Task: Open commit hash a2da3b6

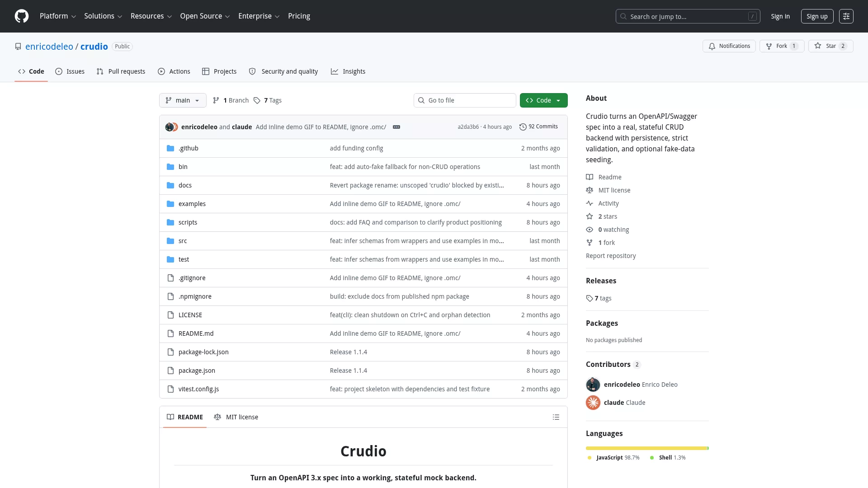Action: [x=468, y=127]
